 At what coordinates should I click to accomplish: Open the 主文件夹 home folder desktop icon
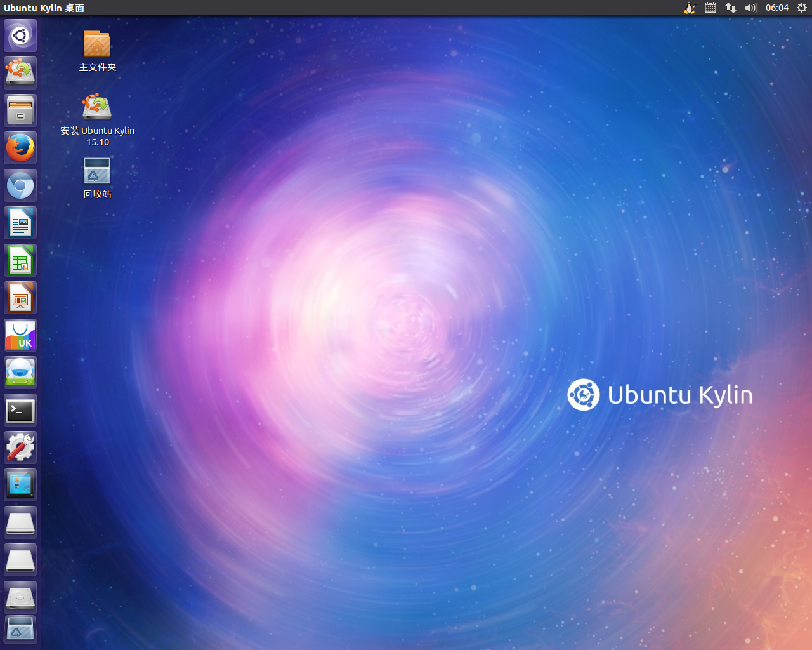point(97,51)
